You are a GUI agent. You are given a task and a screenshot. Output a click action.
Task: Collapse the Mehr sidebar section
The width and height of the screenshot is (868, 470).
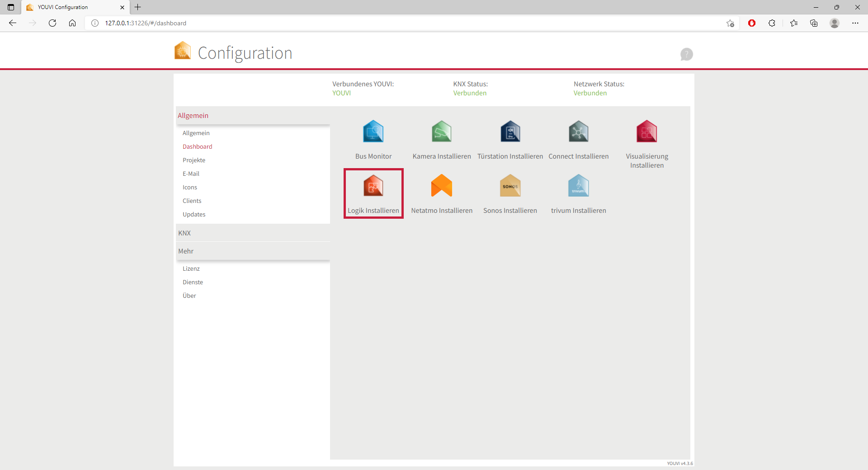click(x=253, y=251)
